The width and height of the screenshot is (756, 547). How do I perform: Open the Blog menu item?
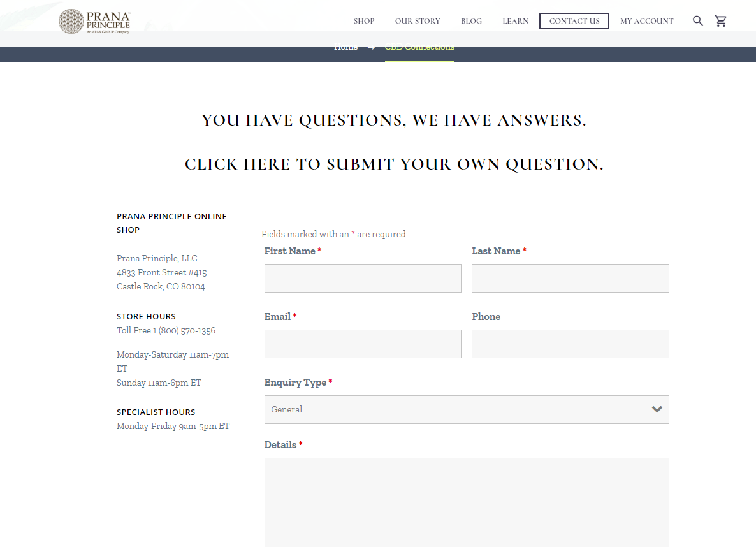(x=471, y=21)
